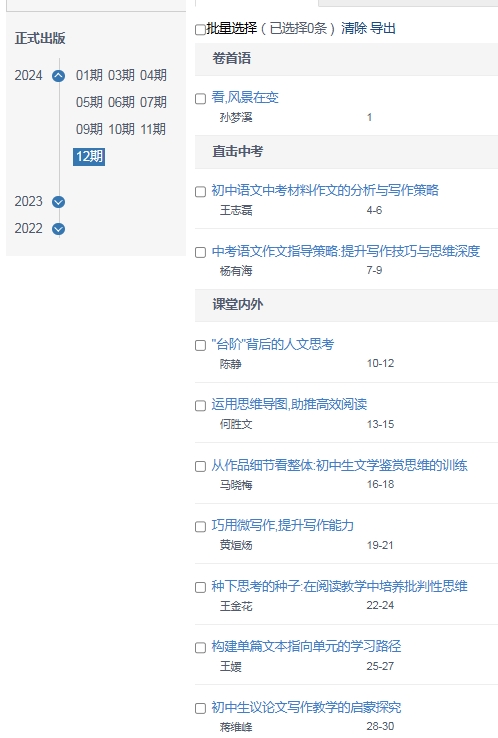Image resolution: width=498 pixels, height=738 pixels.
Task: Open issue 01期 of 2024
Action: point(89,75)
